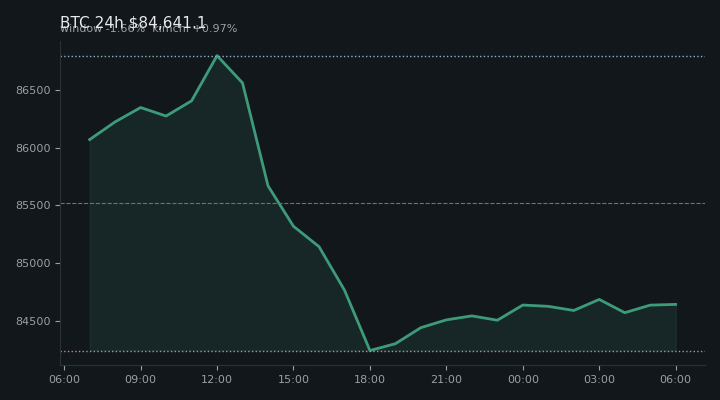Click the price line low point at 18:00
Viewport: 720px width, 400px height.
coord(370,350)
